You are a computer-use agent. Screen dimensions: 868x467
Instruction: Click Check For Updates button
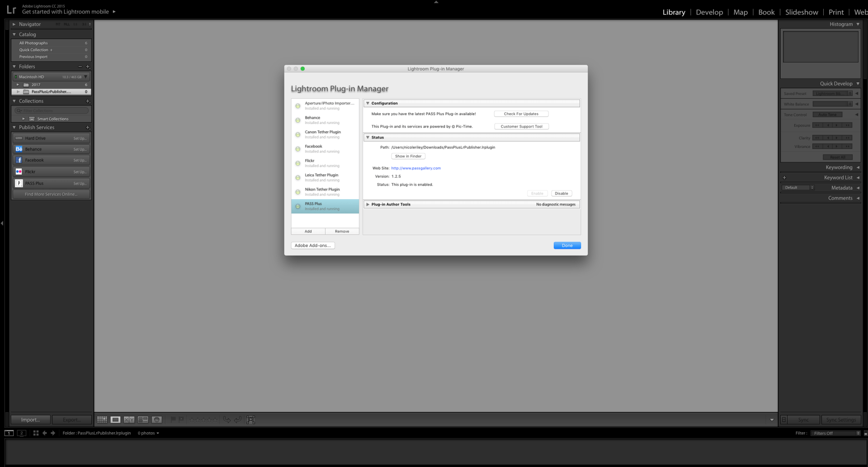pos(521,114)
